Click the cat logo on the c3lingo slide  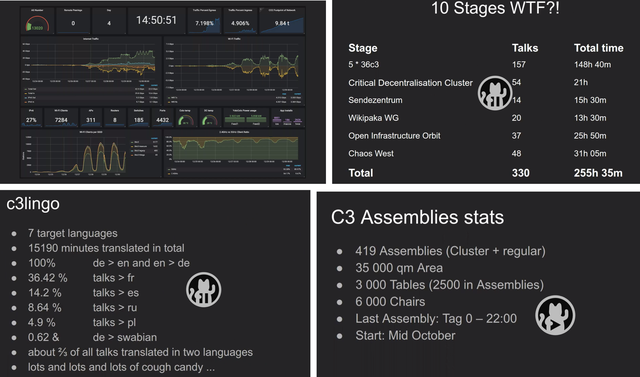pos(204,290)
